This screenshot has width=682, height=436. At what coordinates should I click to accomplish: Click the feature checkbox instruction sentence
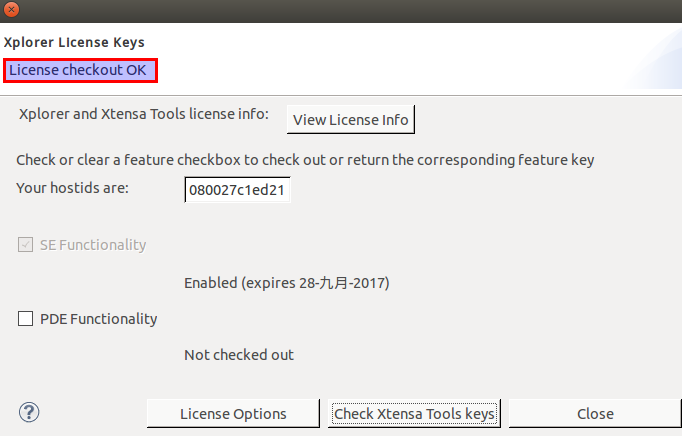(305, 160)
